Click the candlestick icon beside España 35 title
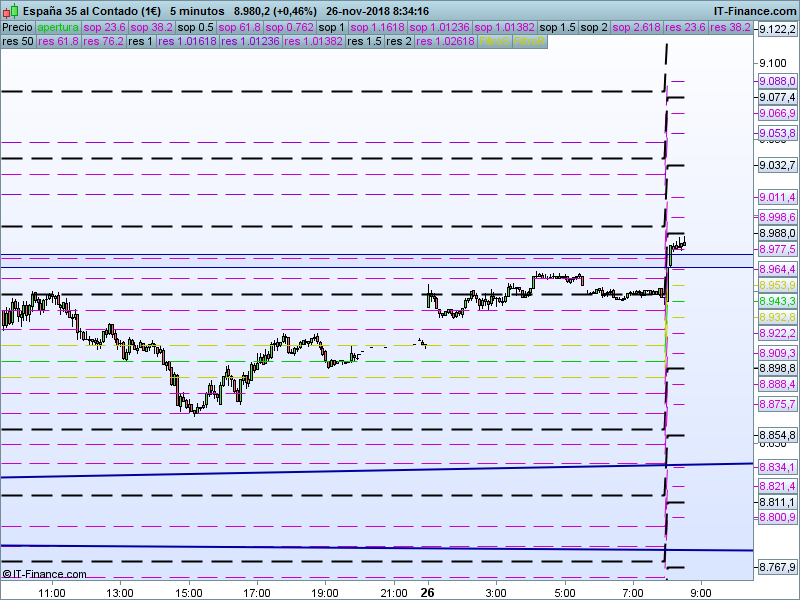Viewport: 800px width, 600px height. point(11,11)
